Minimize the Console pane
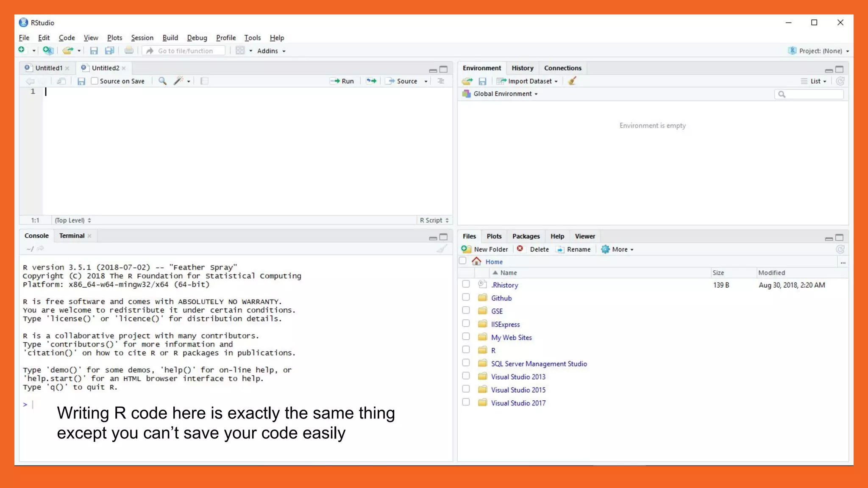The height and width of the screenshot is (488, 868). coord(433,238)
